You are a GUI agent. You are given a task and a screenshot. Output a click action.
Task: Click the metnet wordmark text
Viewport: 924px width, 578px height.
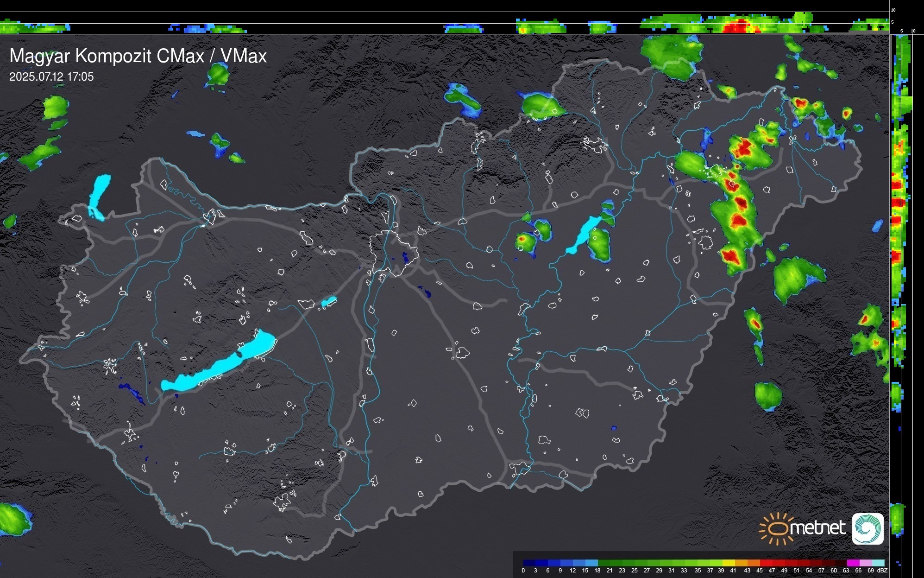817,528
